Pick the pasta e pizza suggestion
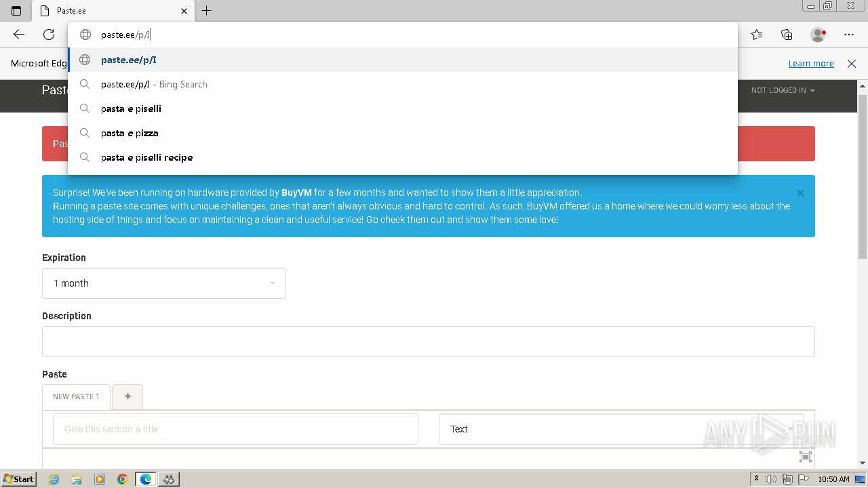 403,133
